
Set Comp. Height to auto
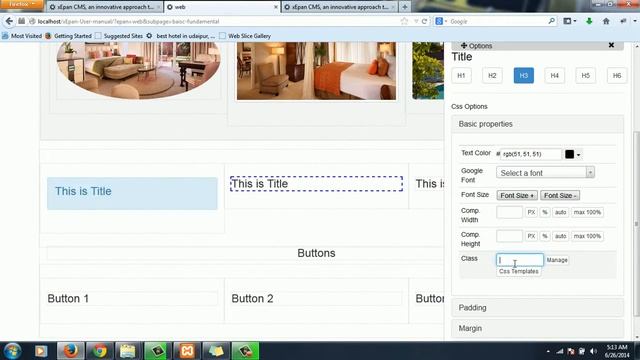click(560, 236)
